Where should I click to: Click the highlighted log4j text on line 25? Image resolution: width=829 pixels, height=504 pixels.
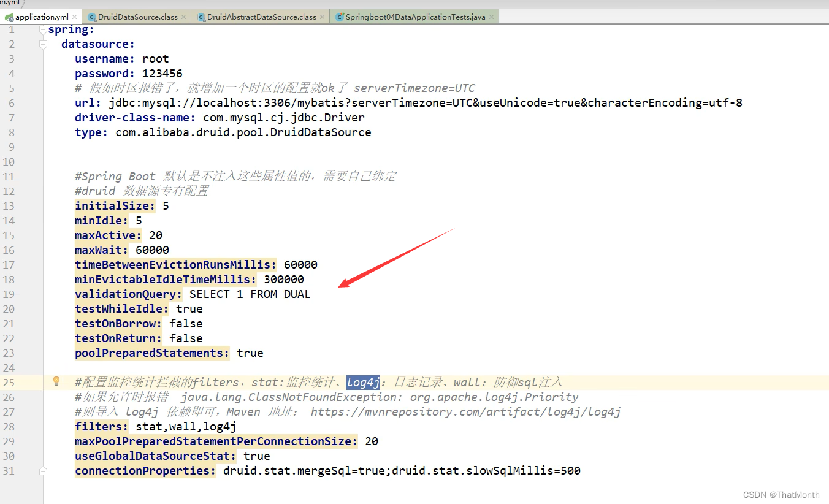363,382
